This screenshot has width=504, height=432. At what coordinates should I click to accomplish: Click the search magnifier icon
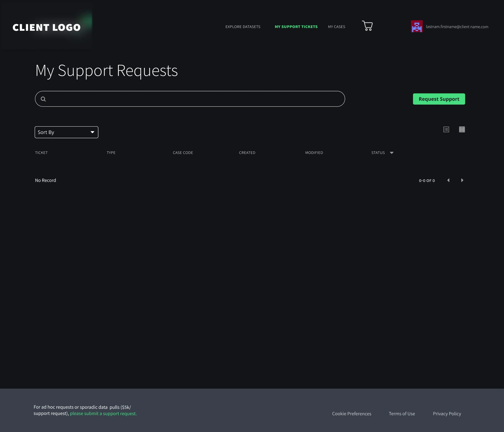click(x=43, y=99)
